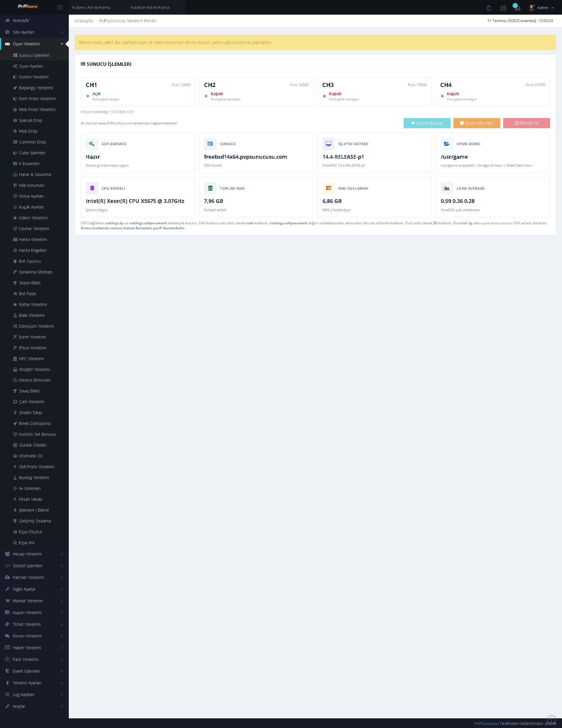Expand the Hesap Yönetimi section
The width and height of the screenshot is (562, 728).
34,554
